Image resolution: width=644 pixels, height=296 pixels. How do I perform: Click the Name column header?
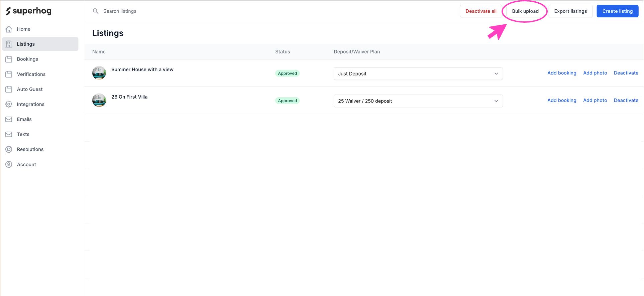pos(99,52)
